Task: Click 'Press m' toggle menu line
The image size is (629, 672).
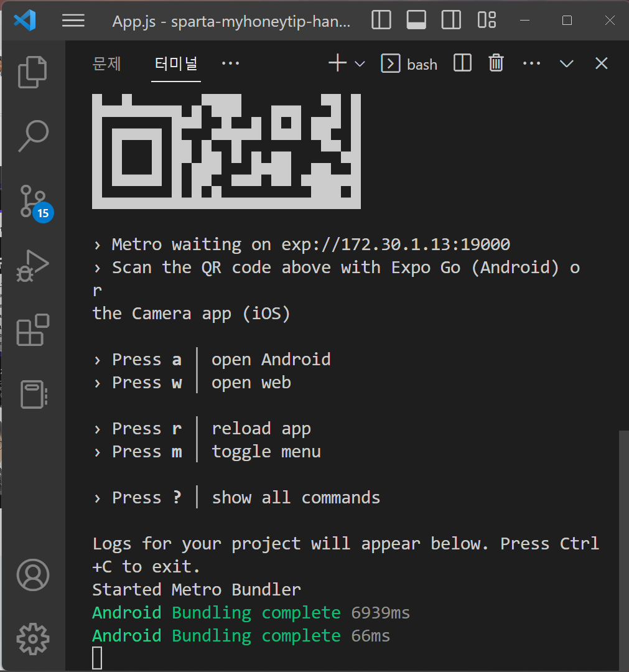Action: click(207, 452)
